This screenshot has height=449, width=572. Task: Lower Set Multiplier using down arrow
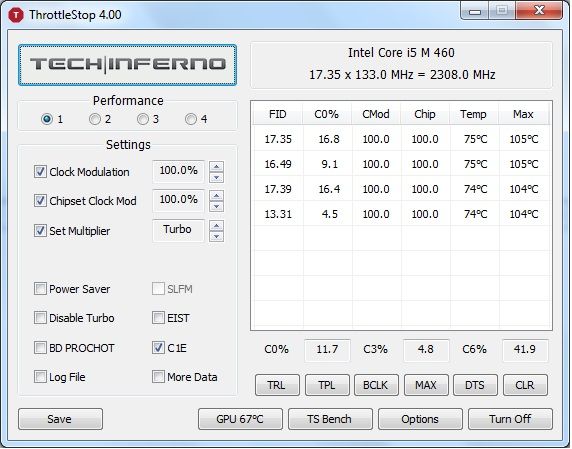pos(216,237)
